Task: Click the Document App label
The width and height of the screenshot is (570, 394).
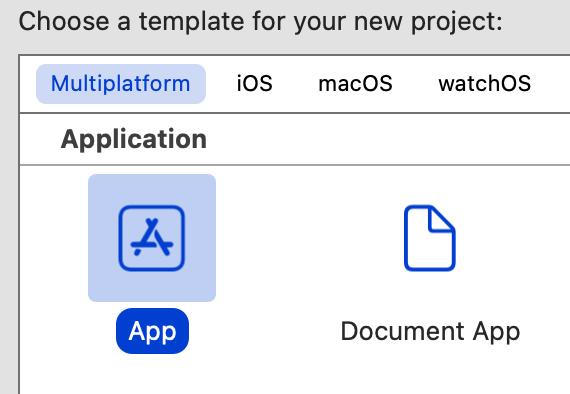Action: point(430,331)
